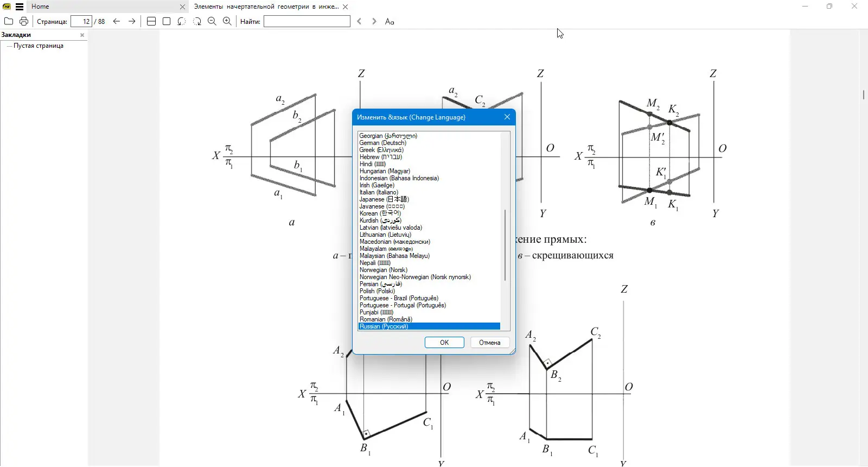This screenshot has height=467, width=868.
Task: Click the page number input field
Action: tap(81, 21)
